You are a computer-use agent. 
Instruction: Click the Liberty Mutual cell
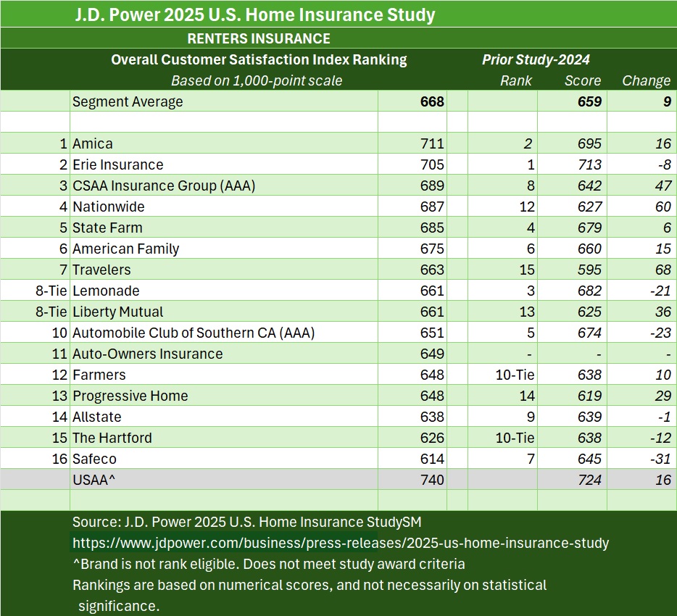tap(118, 312)
